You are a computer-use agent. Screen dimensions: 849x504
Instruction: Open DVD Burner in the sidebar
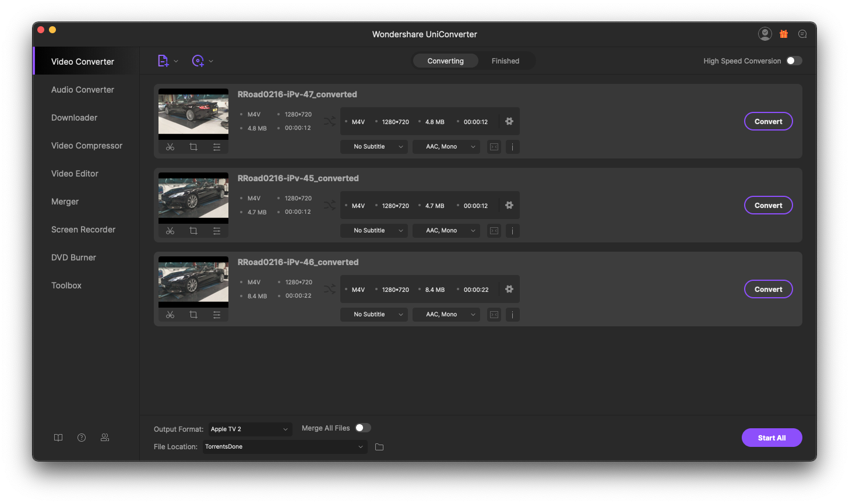(86, 258)
